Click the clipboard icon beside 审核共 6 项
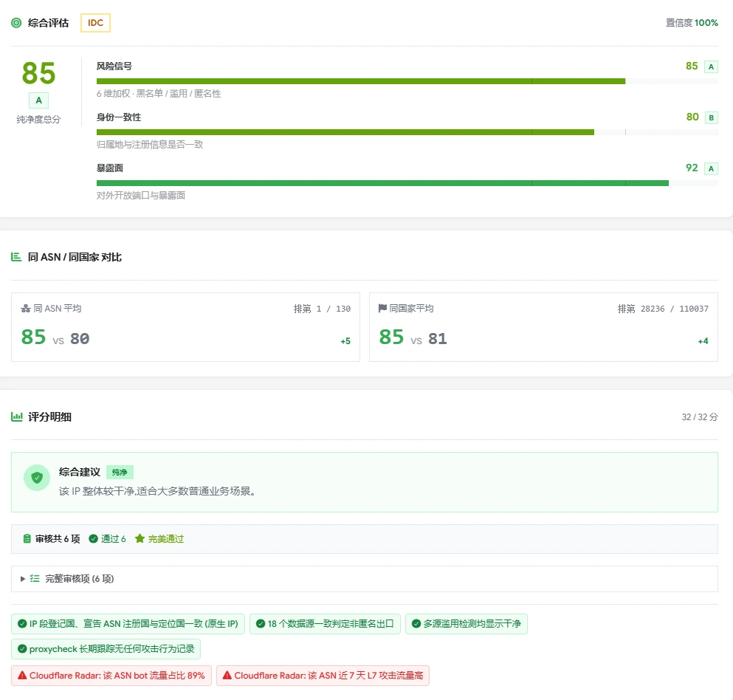This screenshot has width=733, height=700. click(27, 539)
